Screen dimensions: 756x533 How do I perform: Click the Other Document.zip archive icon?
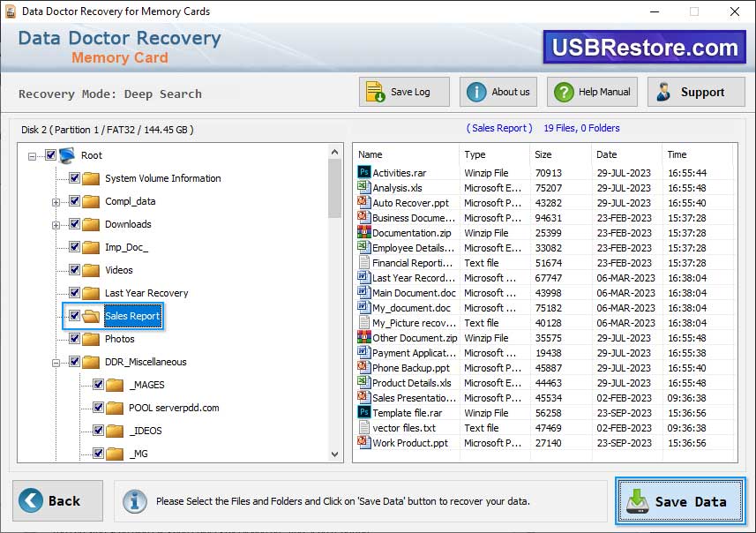click(x=364, y=337)
